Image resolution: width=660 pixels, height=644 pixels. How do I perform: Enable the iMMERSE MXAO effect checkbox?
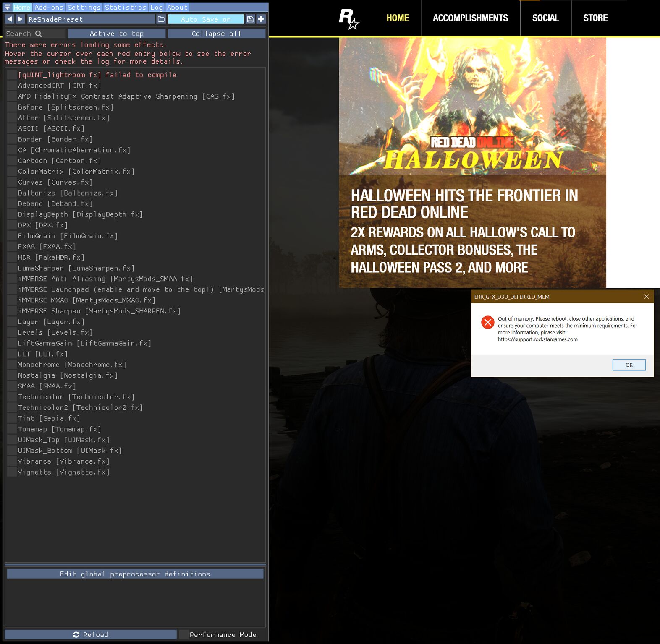[x=12, y=300]
